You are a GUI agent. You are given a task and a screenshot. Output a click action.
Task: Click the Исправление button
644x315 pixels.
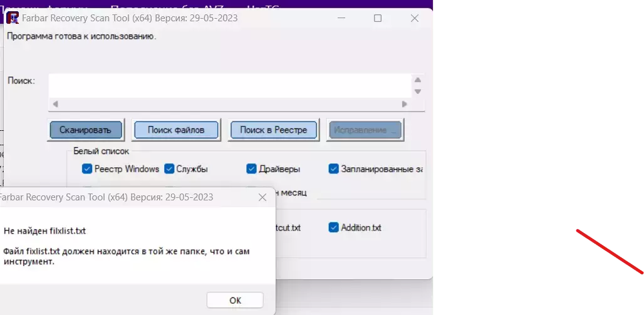pyautogui.click(x=365, y=130)
